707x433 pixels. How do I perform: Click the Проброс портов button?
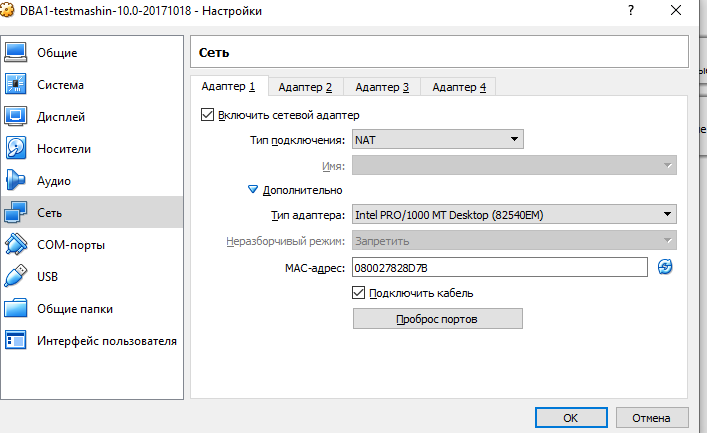click(437, 319)
